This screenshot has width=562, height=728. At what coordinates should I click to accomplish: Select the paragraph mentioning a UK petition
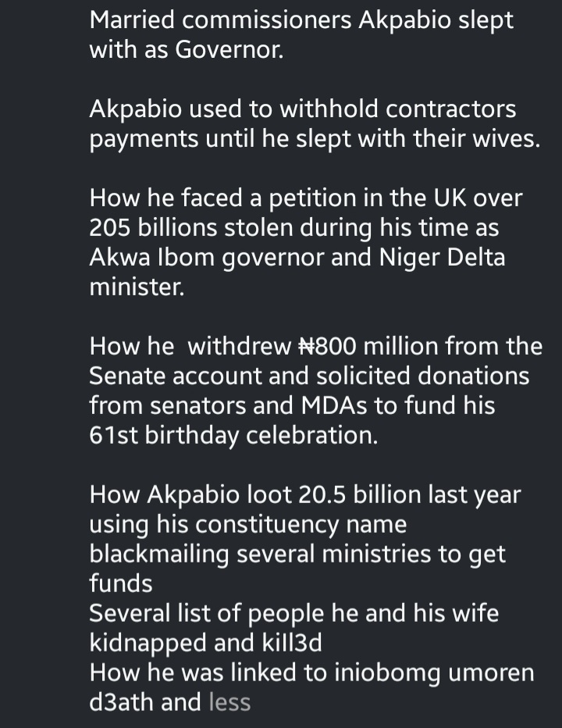pos(304,243)
